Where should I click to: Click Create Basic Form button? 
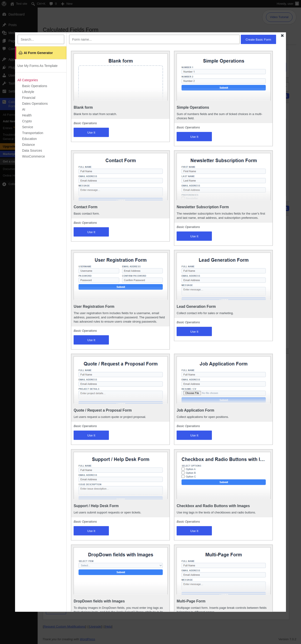tap(258, 39)
